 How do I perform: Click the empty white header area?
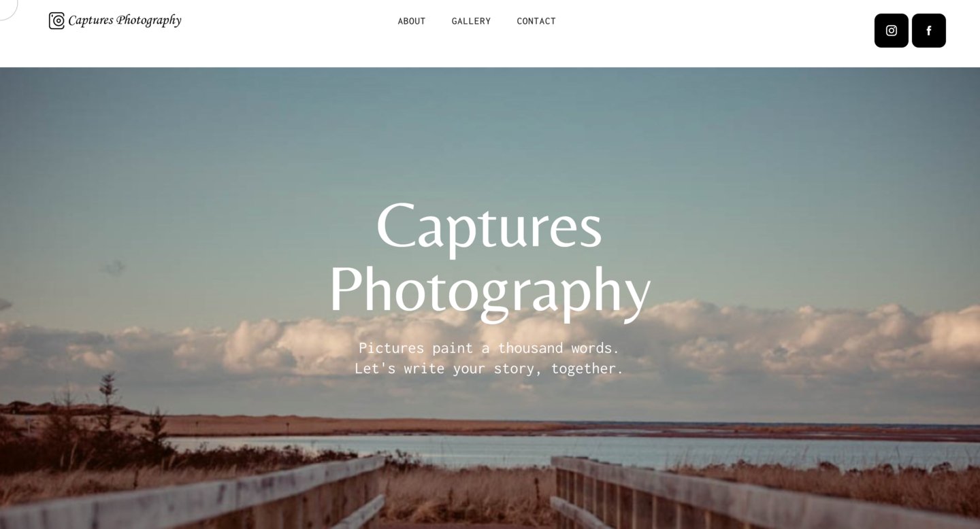pyautogui.click(x=715, y=33)
